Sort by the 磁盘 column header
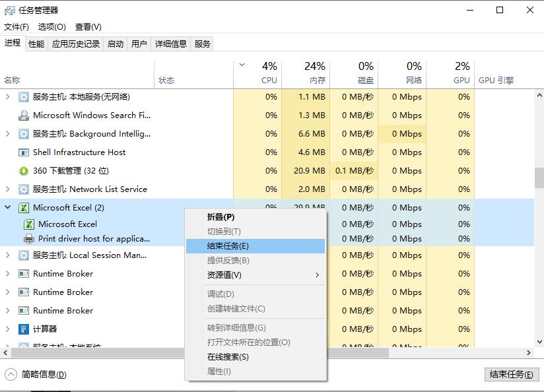This screenshot has height=392, width=544. [354, 74]
